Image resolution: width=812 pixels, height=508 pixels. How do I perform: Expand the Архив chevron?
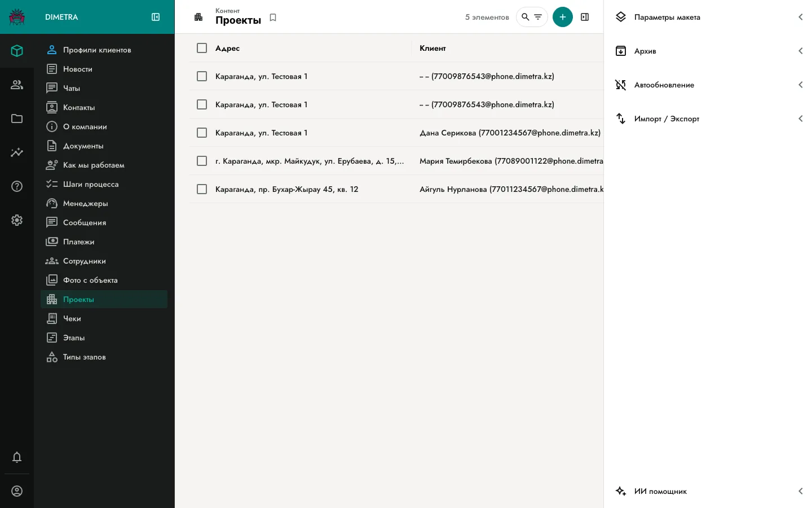click(800, 51)
